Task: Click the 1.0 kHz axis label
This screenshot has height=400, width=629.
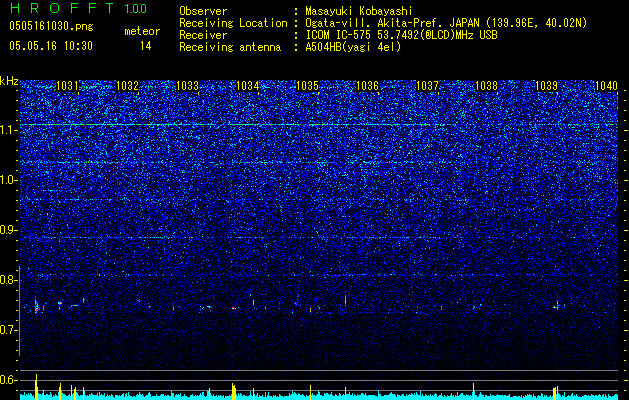Action: (x=7, y=180)
